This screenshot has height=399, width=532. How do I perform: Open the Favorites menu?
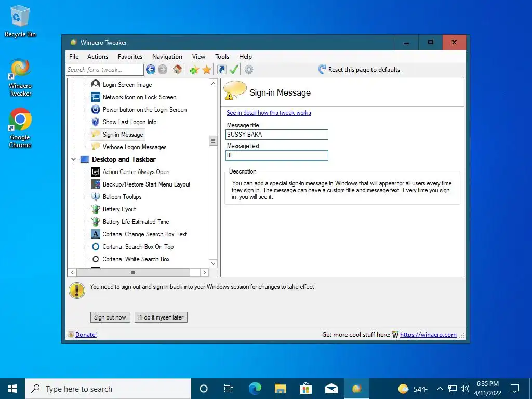[130, 57]
